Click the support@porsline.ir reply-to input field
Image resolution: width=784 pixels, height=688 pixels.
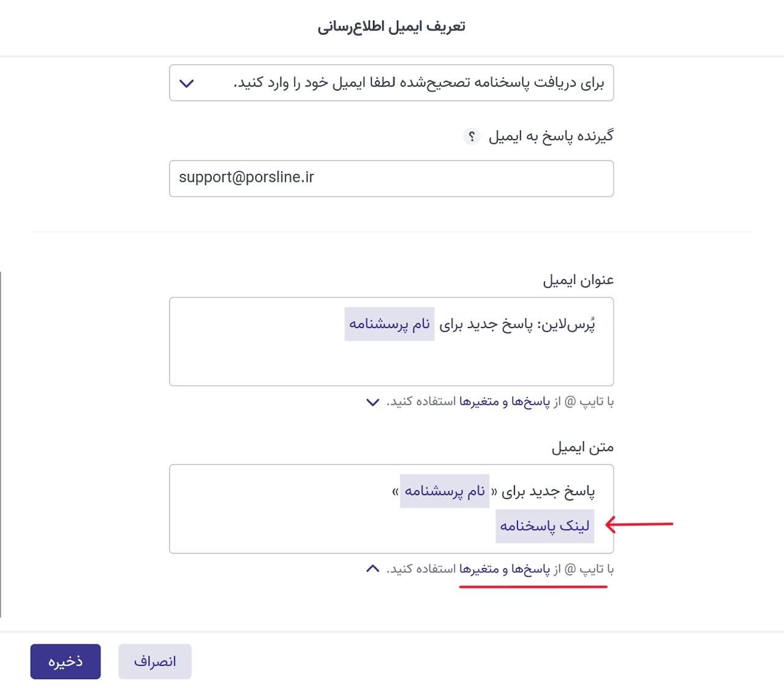click(x=391, y=178)
